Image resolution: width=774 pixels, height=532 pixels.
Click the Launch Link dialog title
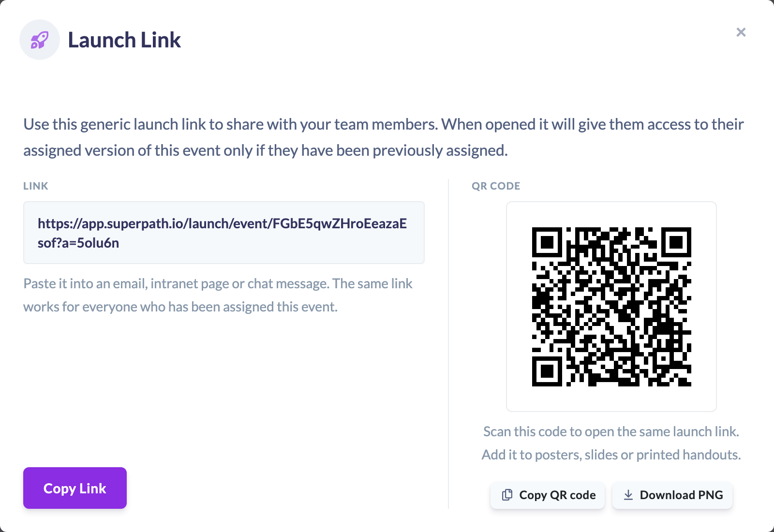[x=124, y=40]
